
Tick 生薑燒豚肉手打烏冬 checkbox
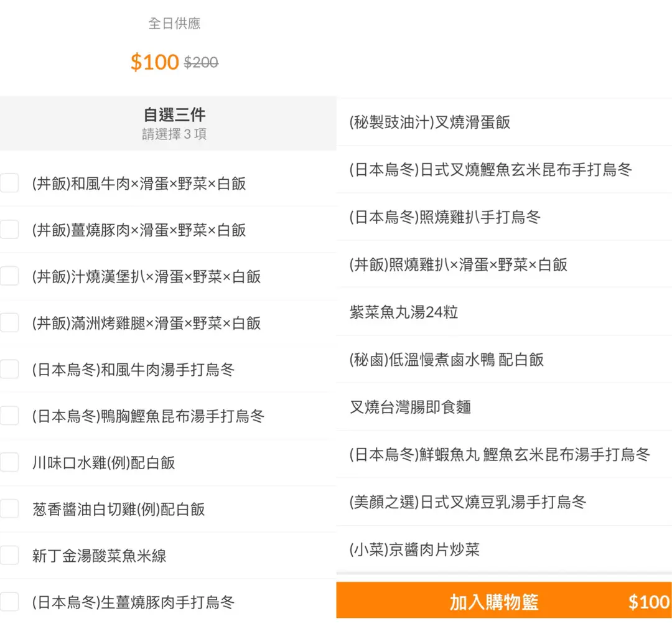(9, 602)
